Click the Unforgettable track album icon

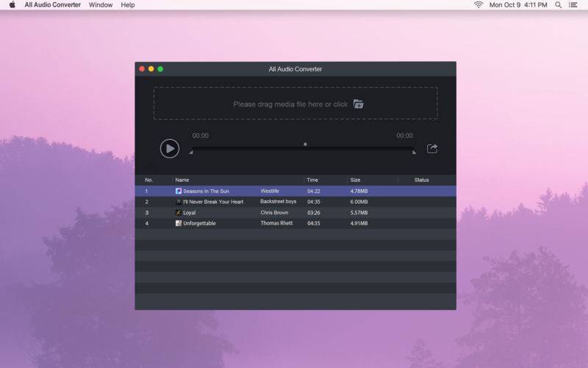[179, 224]
